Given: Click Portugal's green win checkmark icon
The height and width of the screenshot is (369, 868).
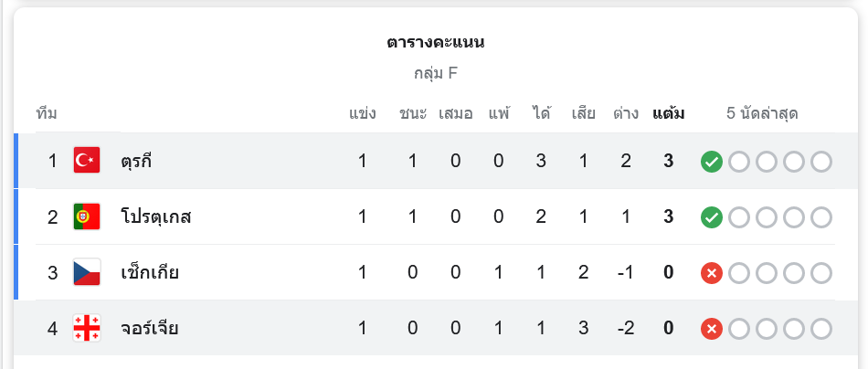Looking at the screenshot, I should click(x=712, y=217).
